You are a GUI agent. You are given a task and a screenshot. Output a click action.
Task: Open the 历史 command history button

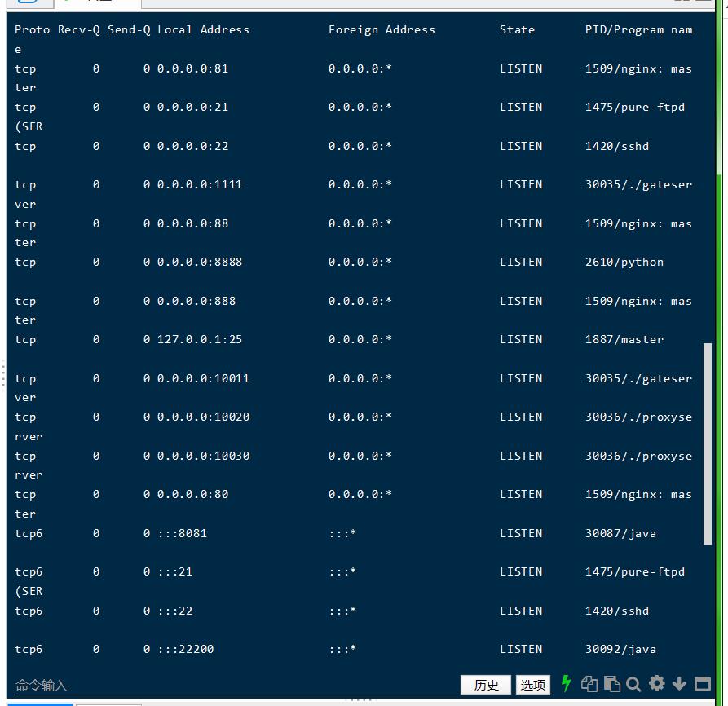[x=486, y=685]
